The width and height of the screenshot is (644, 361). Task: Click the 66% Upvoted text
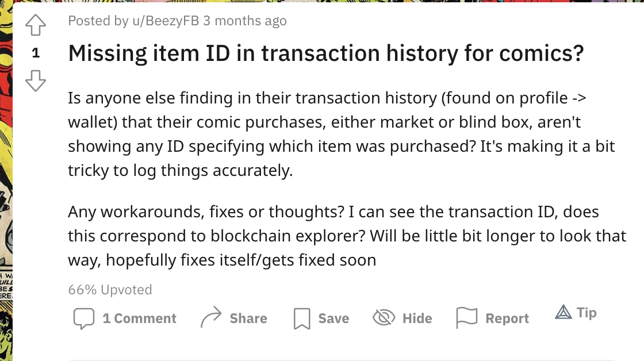coord(110,290)
